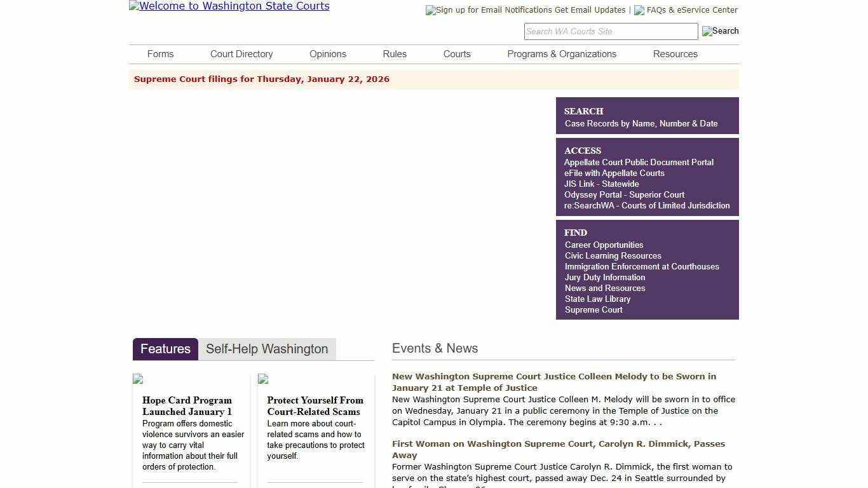
Task: Expand the Resources menu item
Action: pos(675,54)
